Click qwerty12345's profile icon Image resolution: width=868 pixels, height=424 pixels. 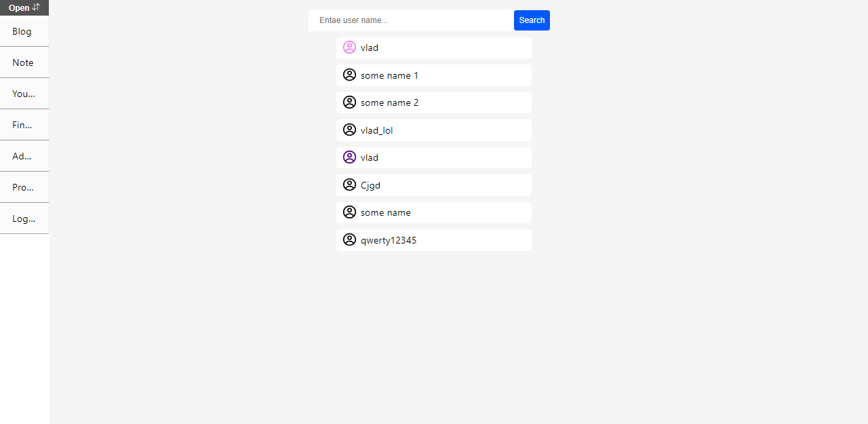(x=349, y=239)
